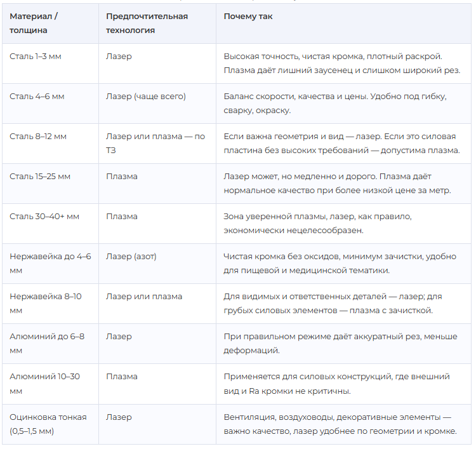
Task: Select the "Лазер (чаще всего)" cell
Action: [x=146, y=97]
